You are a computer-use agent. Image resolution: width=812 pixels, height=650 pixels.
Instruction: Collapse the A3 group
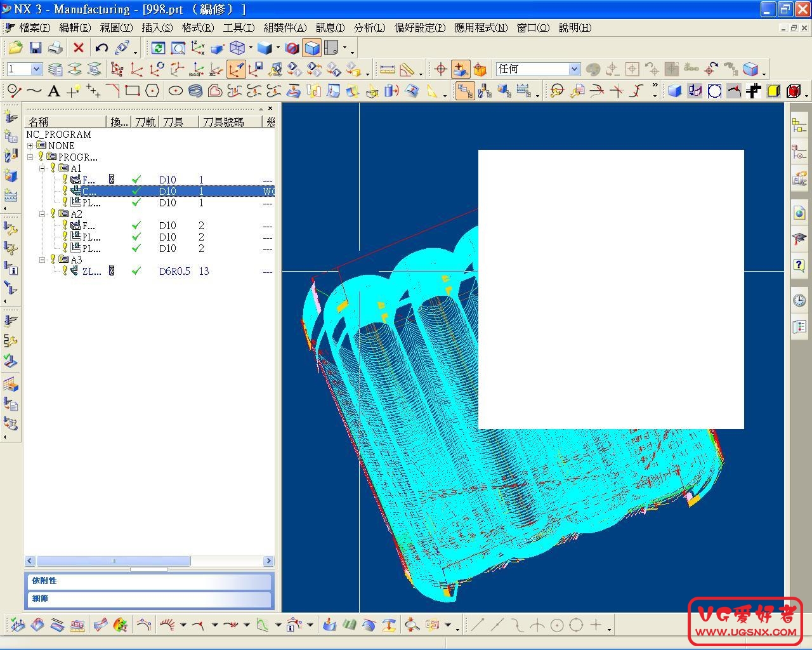(42, 260)
